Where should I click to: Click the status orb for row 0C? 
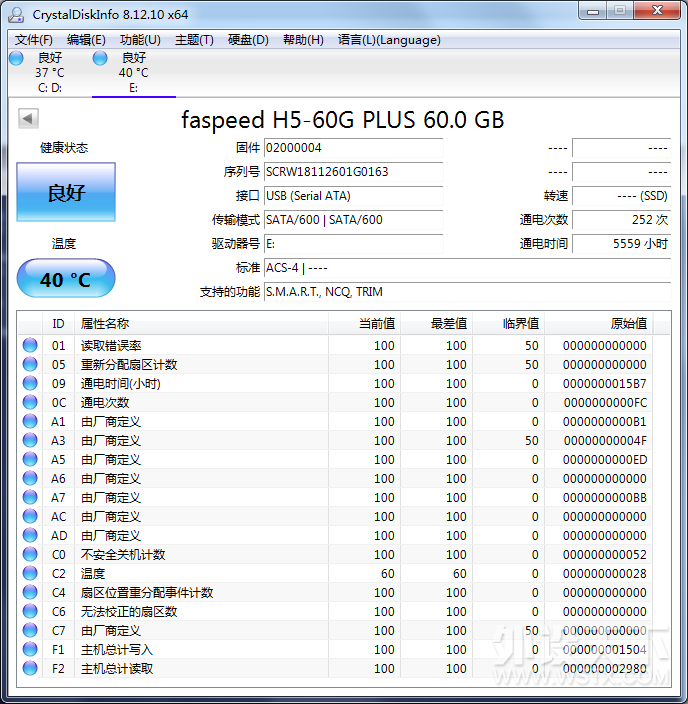pos(30,402)
